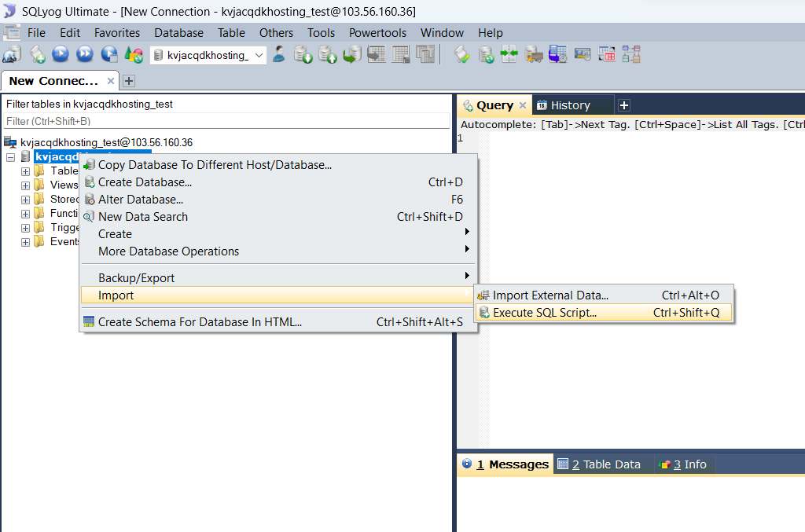Viewport: 805px width, 532px height.
Task: Close the New Connection tab
Action: click(x=110, y=80)
